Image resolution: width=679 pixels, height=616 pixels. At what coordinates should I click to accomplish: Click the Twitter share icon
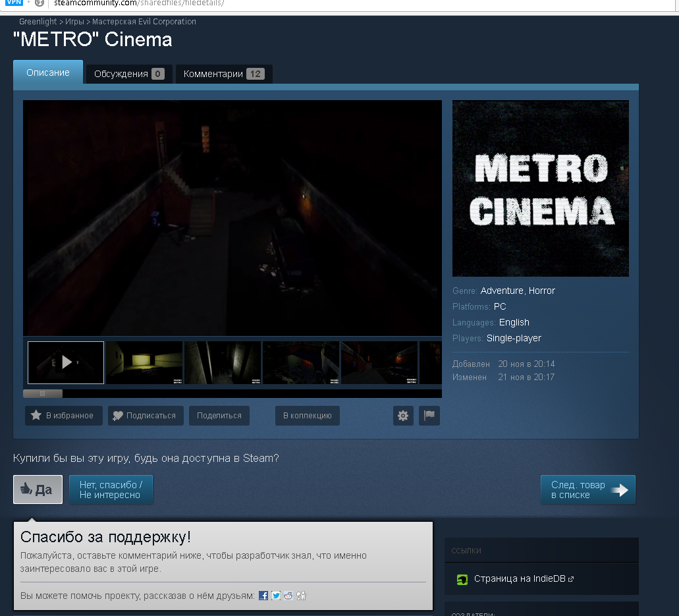[x=276, y=596]
